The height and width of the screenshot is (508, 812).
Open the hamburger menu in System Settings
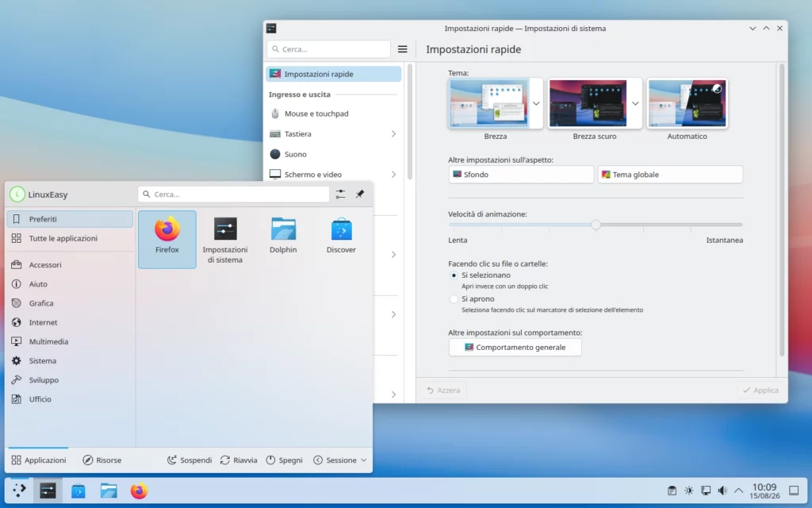tap(402, 49)
